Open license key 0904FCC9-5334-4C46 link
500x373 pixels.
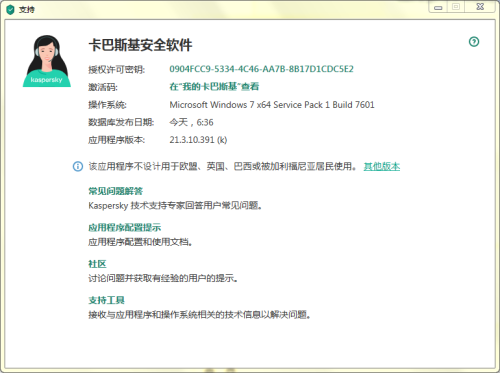261,69
